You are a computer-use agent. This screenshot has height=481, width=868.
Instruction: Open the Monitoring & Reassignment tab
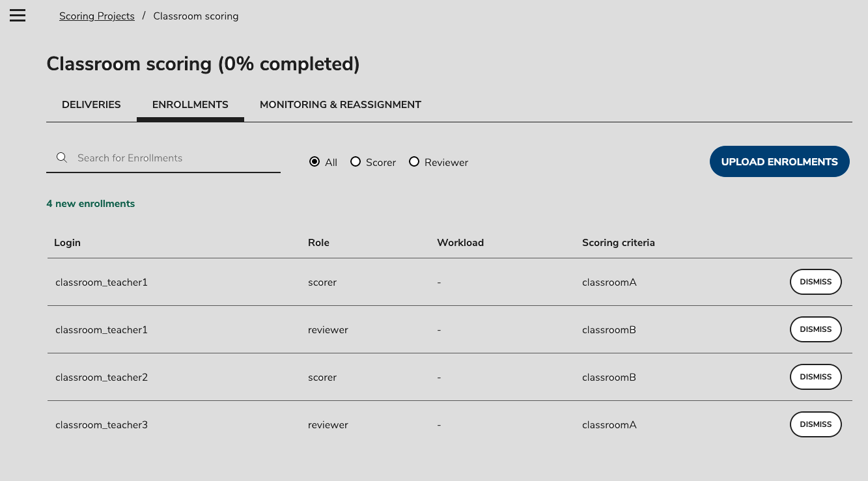coord(340,104)
